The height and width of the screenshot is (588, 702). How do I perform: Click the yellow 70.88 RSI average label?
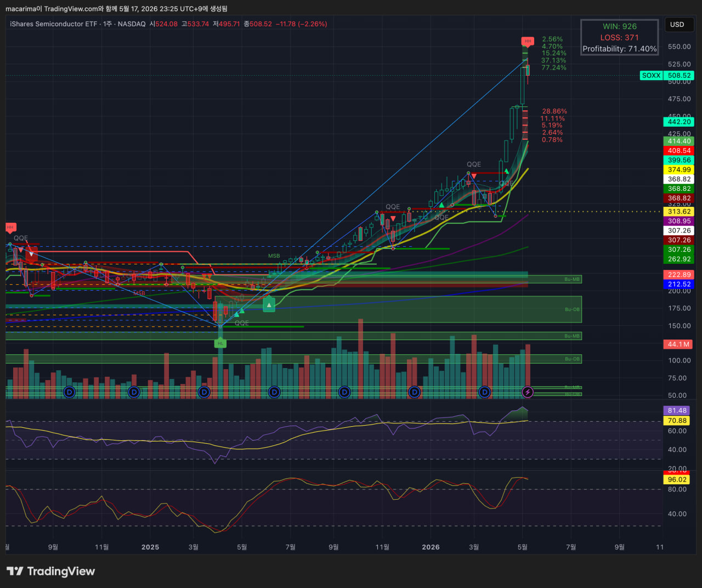coord(677,421)
